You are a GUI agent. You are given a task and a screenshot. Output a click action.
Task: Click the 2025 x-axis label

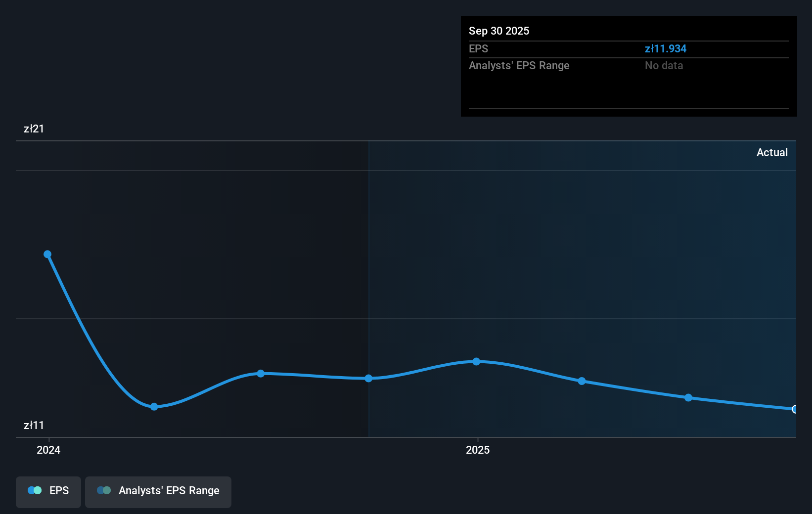pyautogui.click(x=478, y=450)
